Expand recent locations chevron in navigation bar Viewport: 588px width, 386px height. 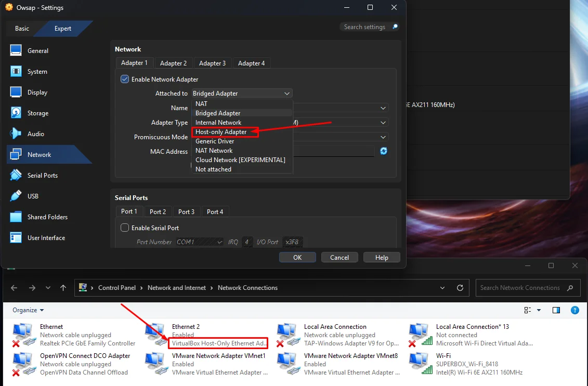click(x=48, y=288)
